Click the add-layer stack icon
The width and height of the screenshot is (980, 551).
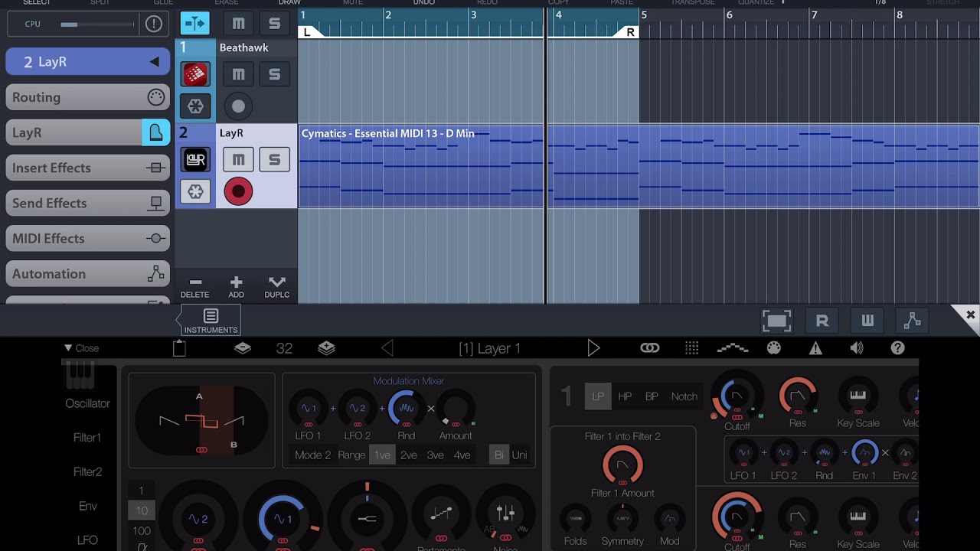click(327, 348)
